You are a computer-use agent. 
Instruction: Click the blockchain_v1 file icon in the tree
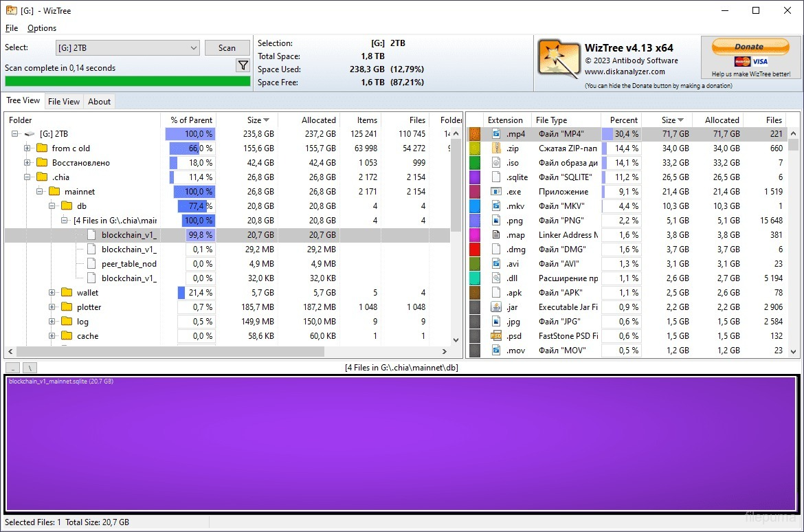(91, 234)
